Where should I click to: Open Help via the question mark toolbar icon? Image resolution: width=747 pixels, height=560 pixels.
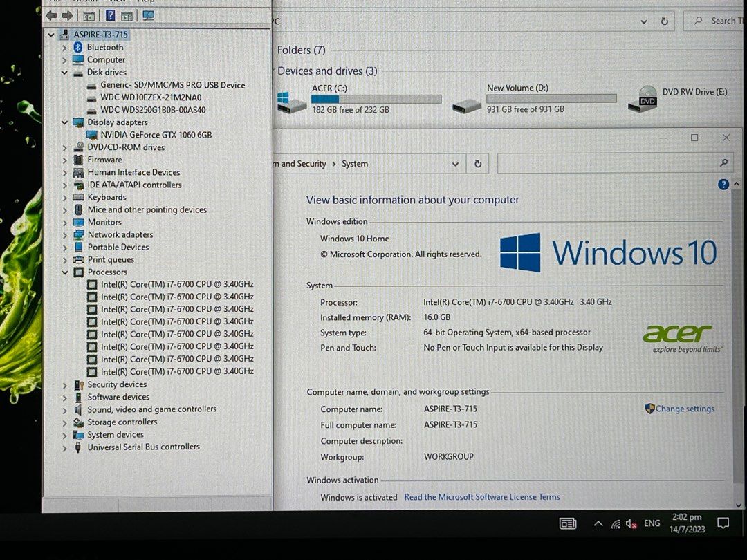click(111, 16)
